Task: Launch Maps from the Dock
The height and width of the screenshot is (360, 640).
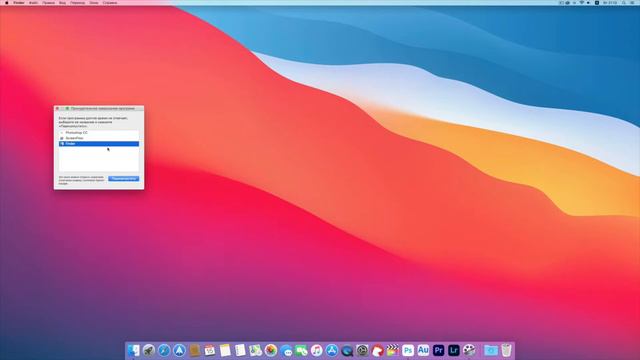Action: pos(256,350)
